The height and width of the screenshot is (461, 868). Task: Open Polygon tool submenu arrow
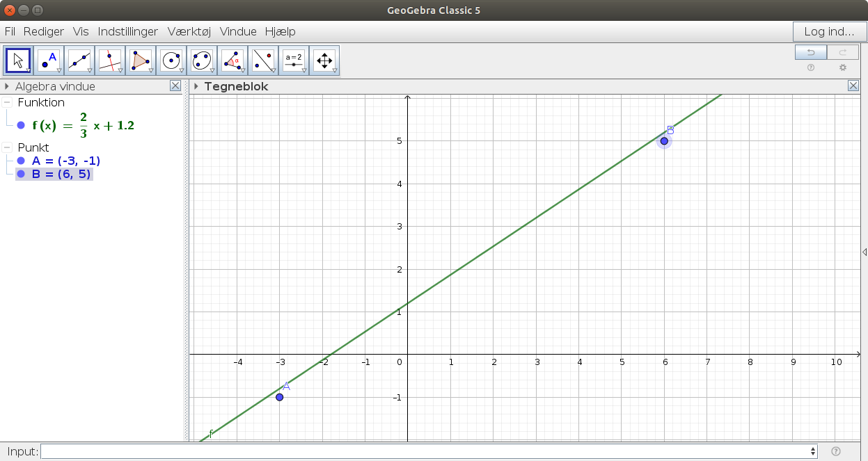coord(150,71)
